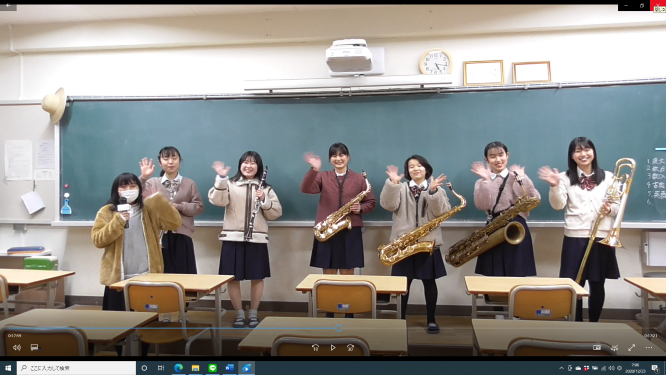The width and height of the screenshot is (666, 375).
Task: Go back with the top-left arrow
Action: [8, 6]
